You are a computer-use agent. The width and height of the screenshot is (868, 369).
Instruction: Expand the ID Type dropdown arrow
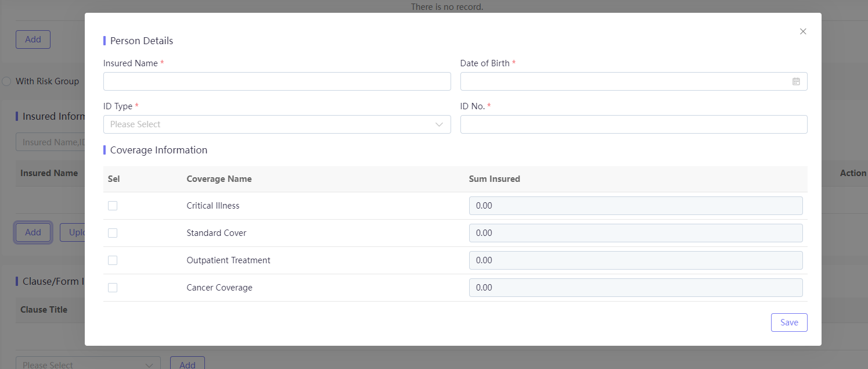tap(439, 124)
